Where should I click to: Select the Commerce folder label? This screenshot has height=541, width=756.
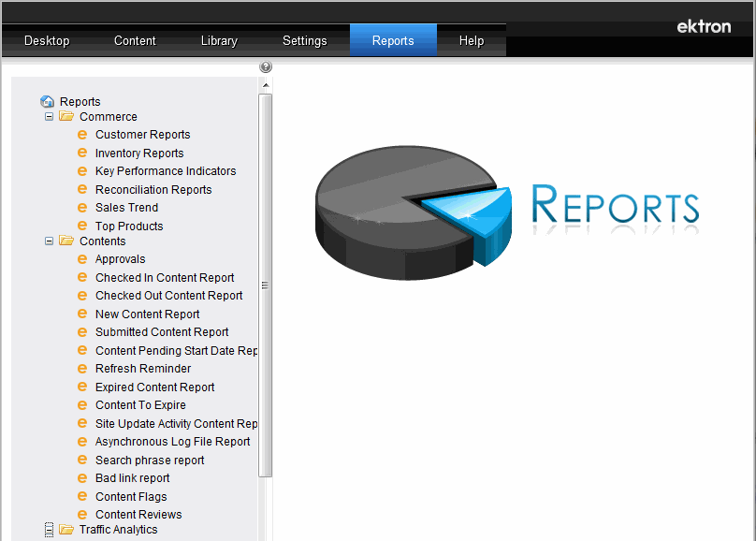tap(108, 117)
